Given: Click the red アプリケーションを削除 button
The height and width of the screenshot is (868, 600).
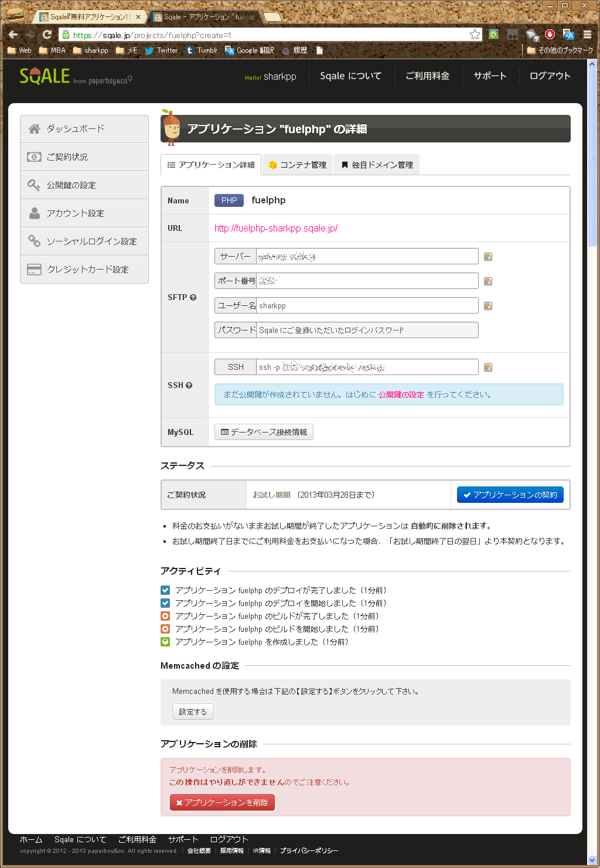Looking at the screenshot, I should coord(222,802).
